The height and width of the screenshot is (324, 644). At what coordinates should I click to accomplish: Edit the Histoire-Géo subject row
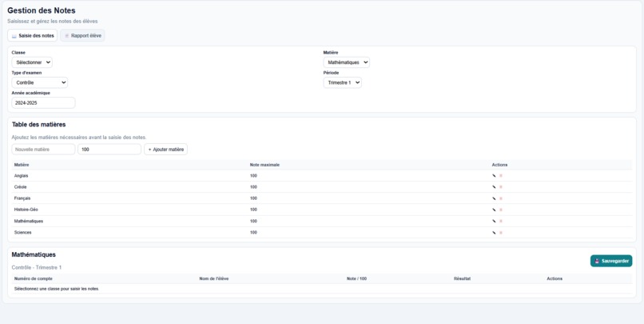494,210
